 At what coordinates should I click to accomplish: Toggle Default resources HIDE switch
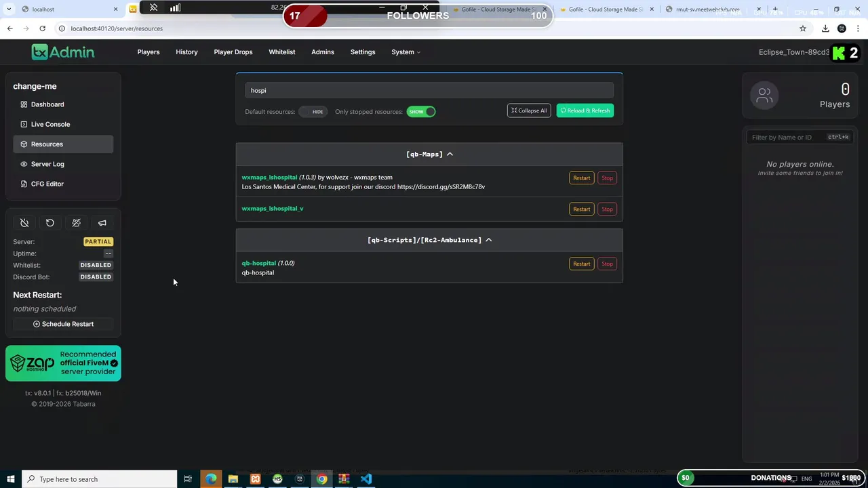pyautogui.click(x=313, y=112)
